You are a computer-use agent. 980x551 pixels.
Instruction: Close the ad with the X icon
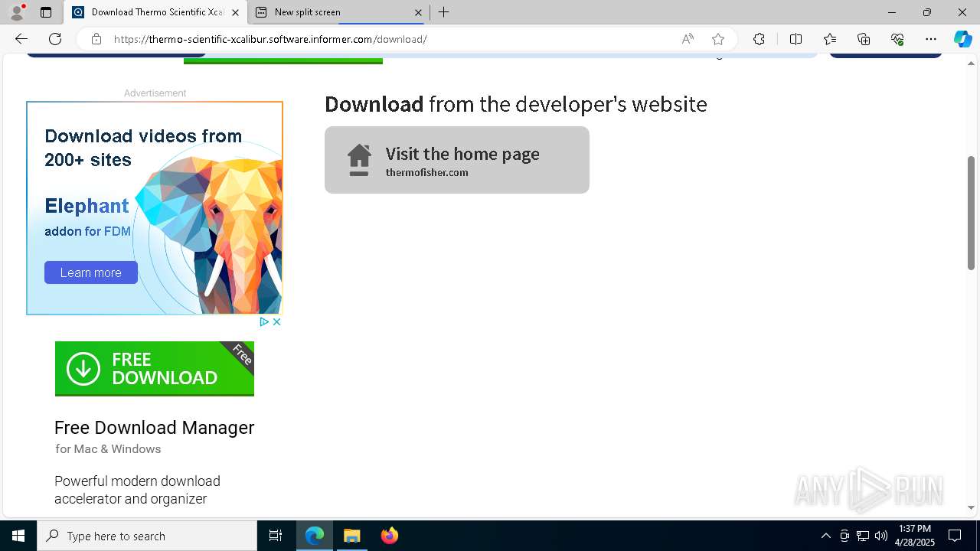click(x=276, y=322)
